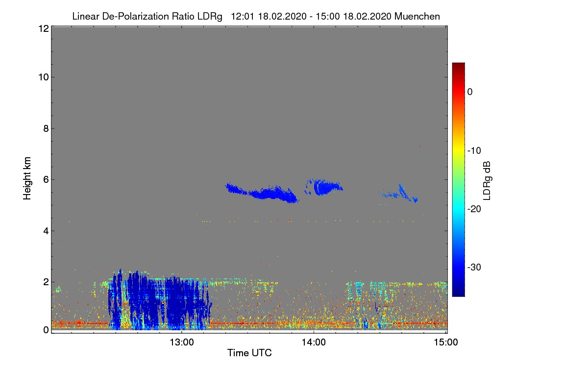Click the '-10' colorbar tick label
This screenshot has height=392, width=588.
tap(474, 150)
